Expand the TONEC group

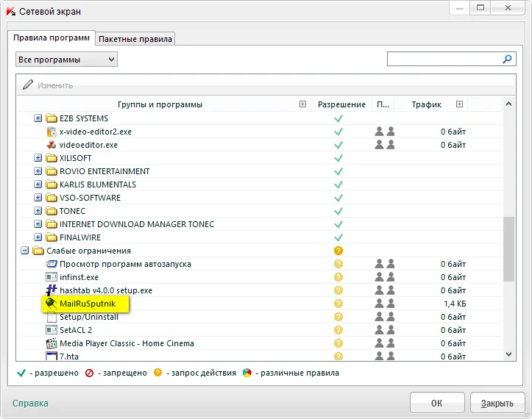click(x=38, y=211)
